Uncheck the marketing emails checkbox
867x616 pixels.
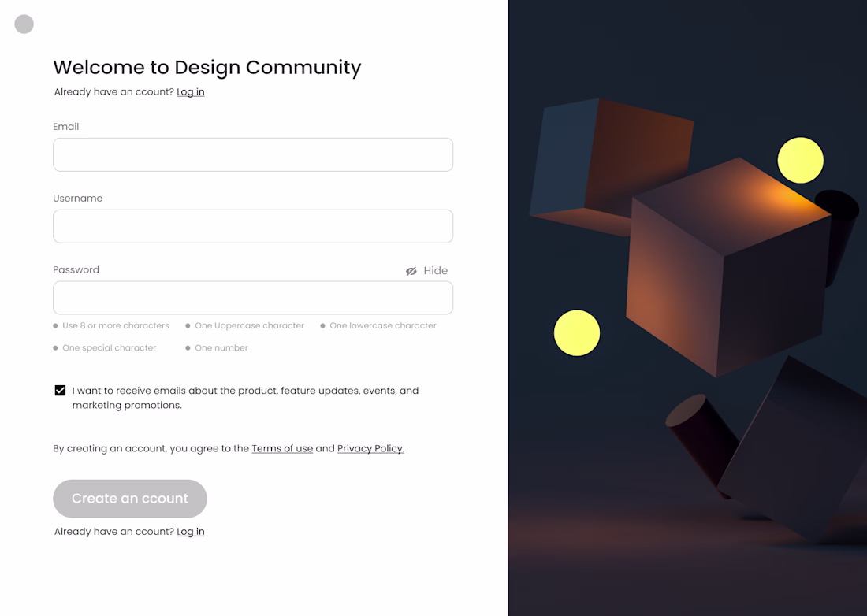(x=60, y=391)
